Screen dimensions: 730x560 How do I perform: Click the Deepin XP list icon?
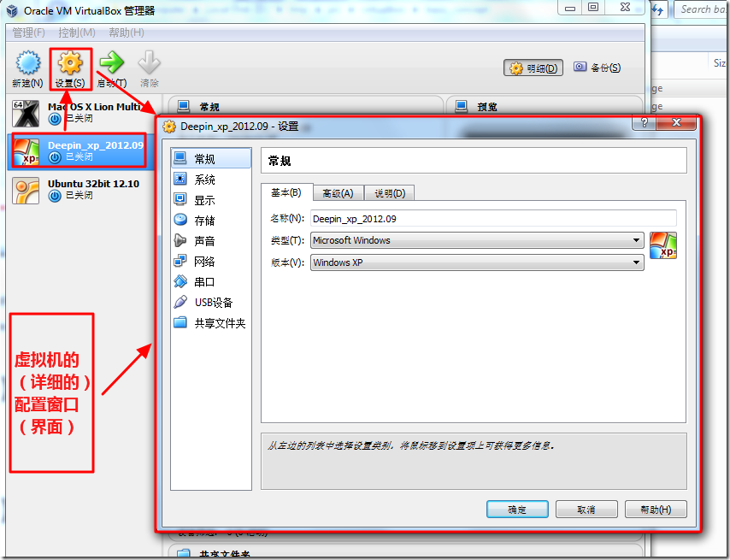coord(26,151)
